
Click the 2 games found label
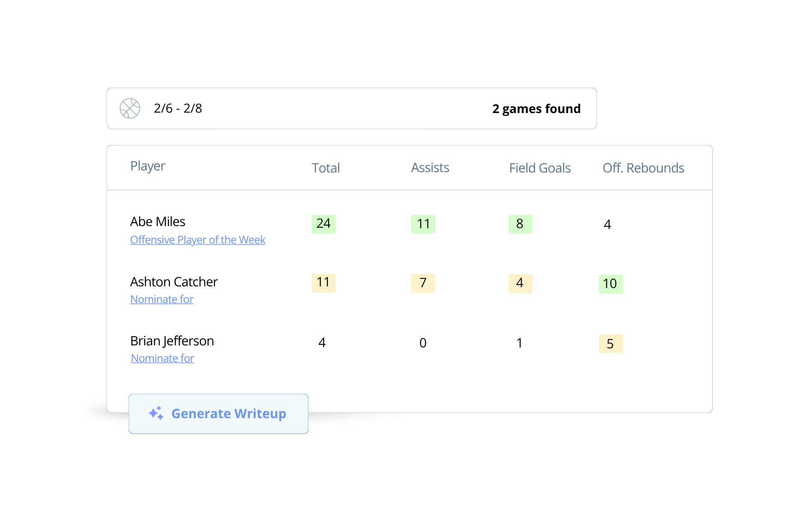536,108
